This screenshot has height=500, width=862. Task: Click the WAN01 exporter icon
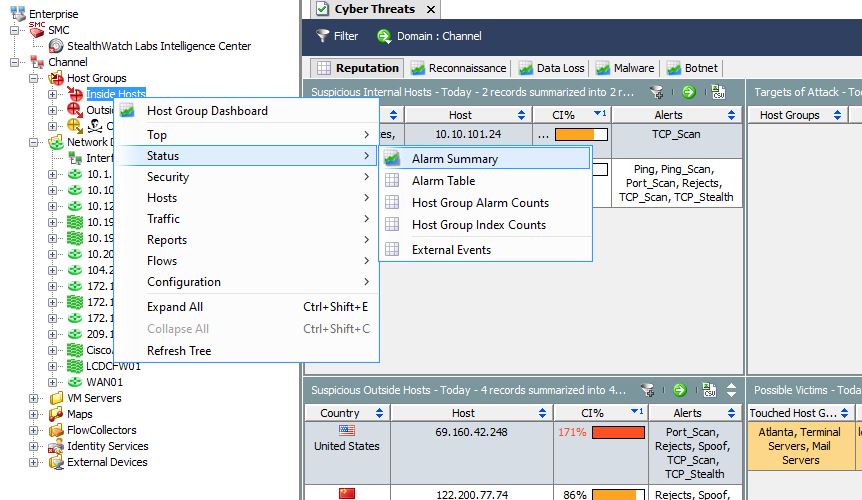click(x=75, y=381)
